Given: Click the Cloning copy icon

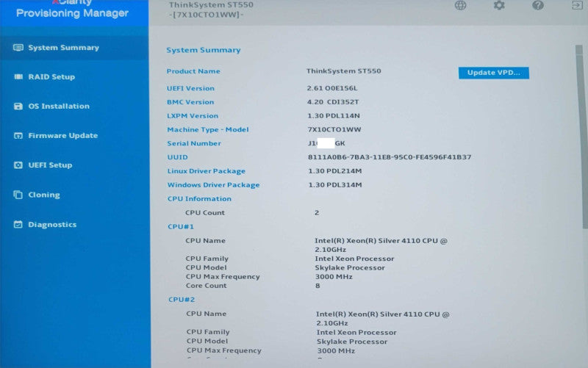Looking at the screenshot, I should click(x=18, y=195).
